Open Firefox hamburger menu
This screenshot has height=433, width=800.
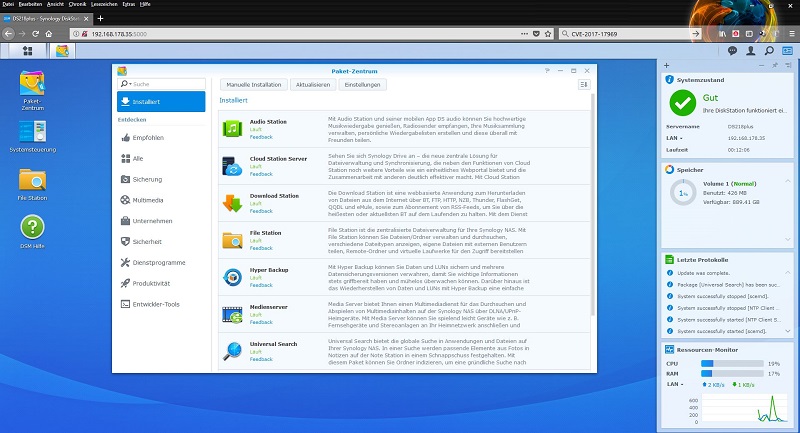click(791, 34)
